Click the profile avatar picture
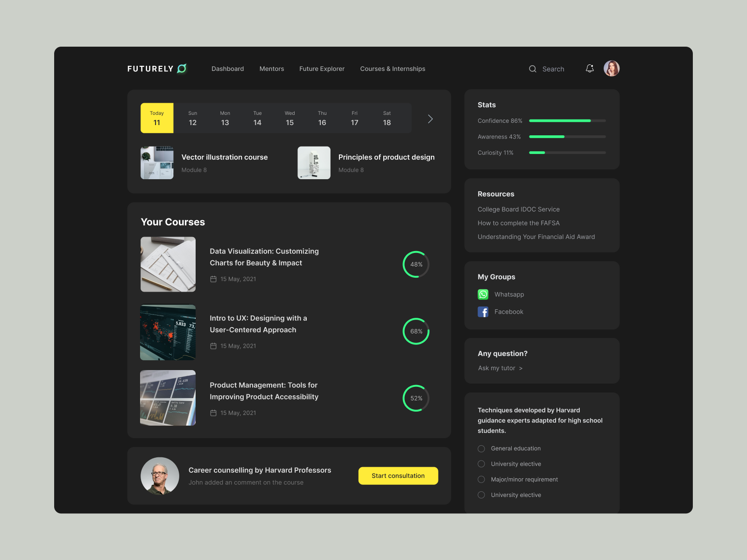 [x=611, y=68]
